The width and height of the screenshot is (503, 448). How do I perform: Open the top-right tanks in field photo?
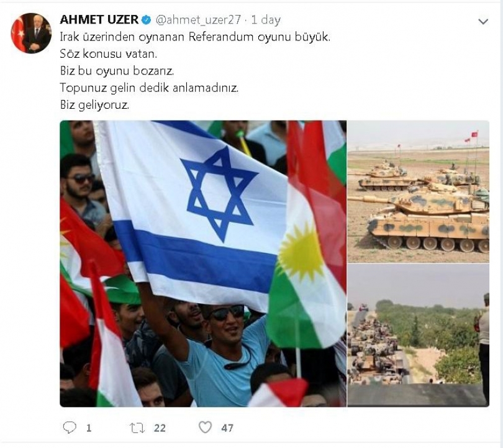coord(419,191)
